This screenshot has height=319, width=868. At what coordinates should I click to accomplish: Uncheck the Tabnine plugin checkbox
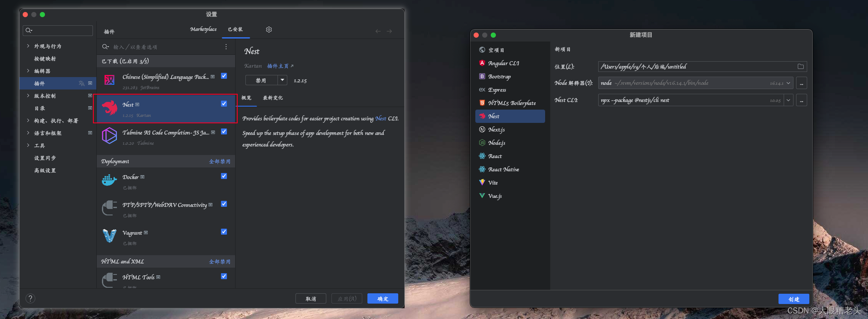pyautogui.click(x=224, y=131)
